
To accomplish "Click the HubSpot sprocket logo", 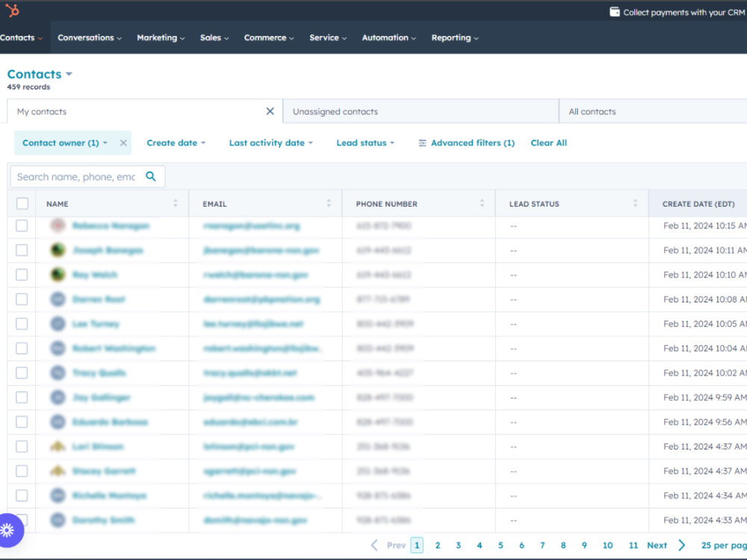I will (13, 10).
